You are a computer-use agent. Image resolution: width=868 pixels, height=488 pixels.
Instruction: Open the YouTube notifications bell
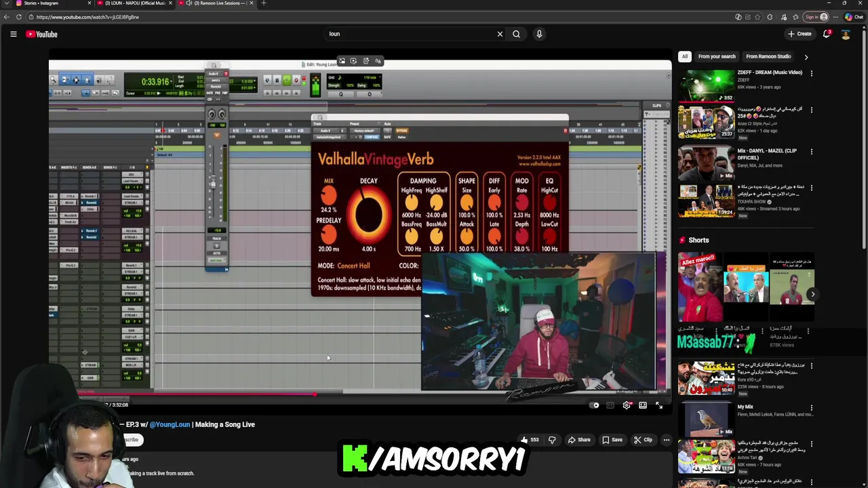pos(827,34)
